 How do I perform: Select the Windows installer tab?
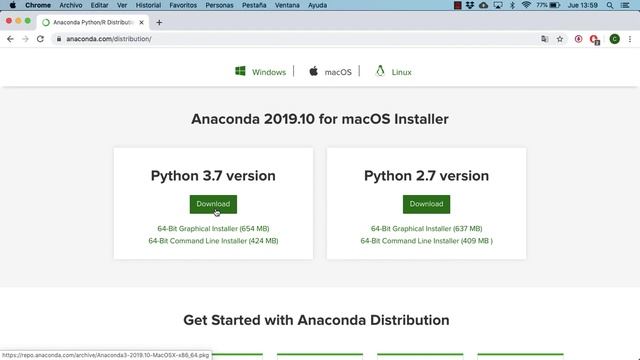[260, 72]
